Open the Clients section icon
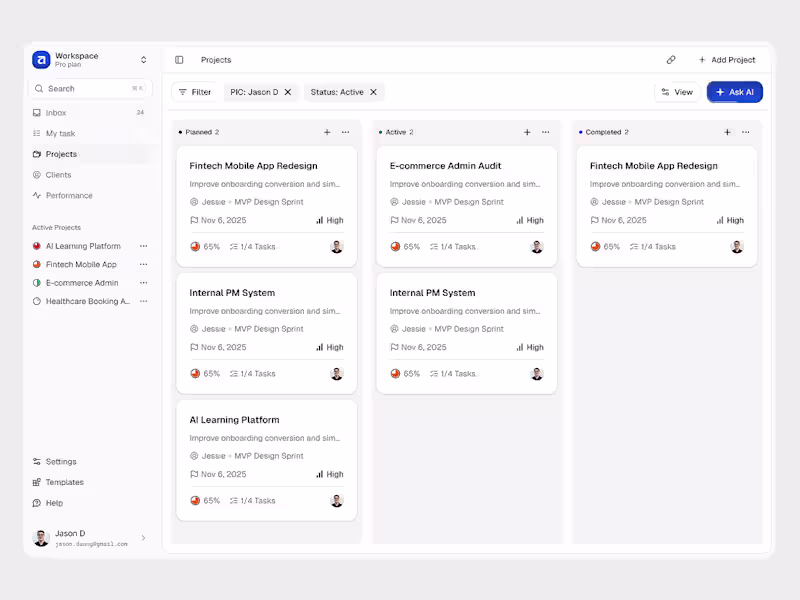The width and height of the screenshot is (800, 600). click(x=38, y=175)
